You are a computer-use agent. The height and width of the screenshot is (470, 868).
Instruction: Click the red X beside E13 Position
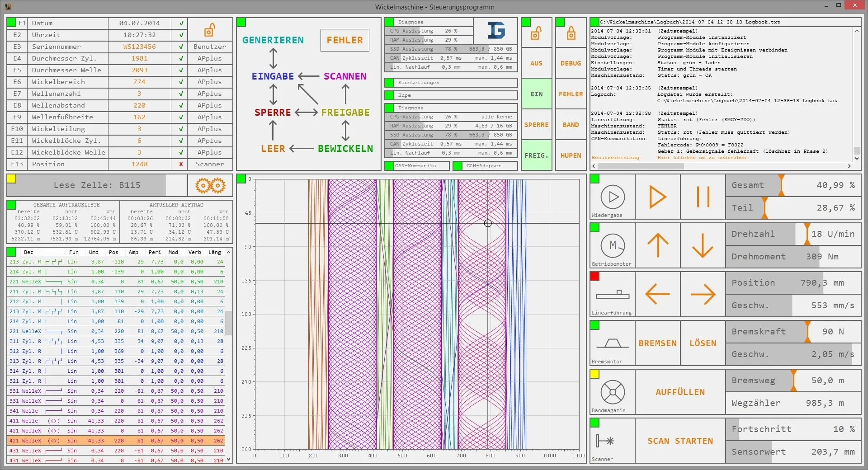180,164
